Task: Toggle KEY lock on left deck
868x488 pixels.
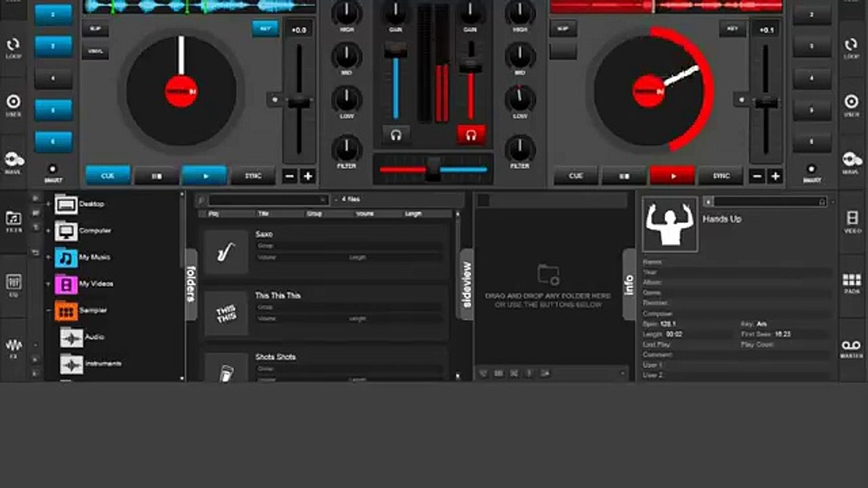Action: click(265, 28)
